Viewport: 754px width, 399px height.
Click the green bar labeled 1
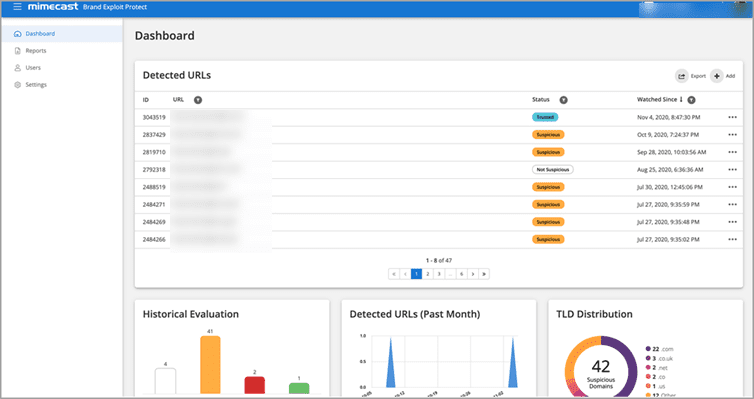(299, 388)
